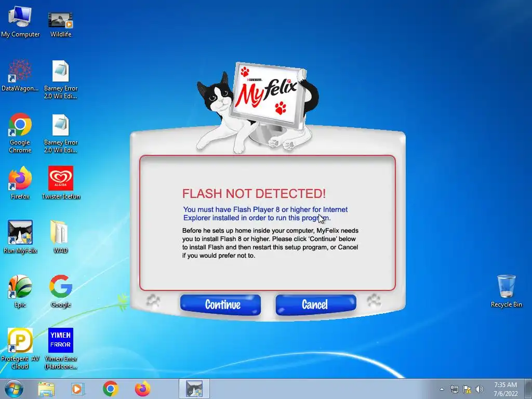Screen dimensions: 532x399
Task: Select the Twister Icefun Algida icon
Action: tap(61, 182)
